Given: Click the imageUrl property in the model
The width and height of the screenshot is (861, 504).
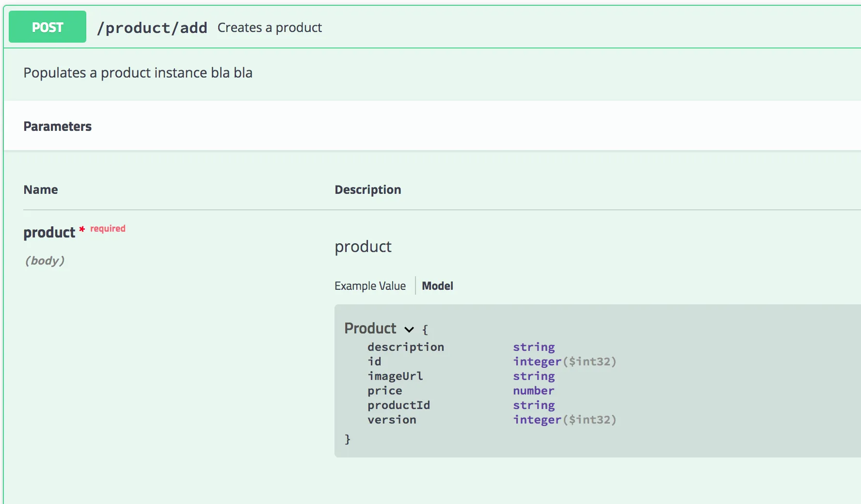Looking at the screenshot, I should pyautogui.click(x=395, y=376).
